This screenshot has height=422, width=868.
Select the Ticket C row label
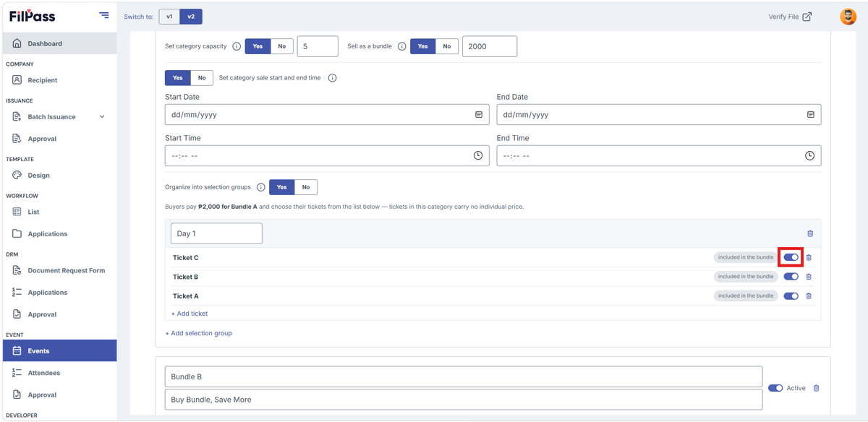coord(186,258)
